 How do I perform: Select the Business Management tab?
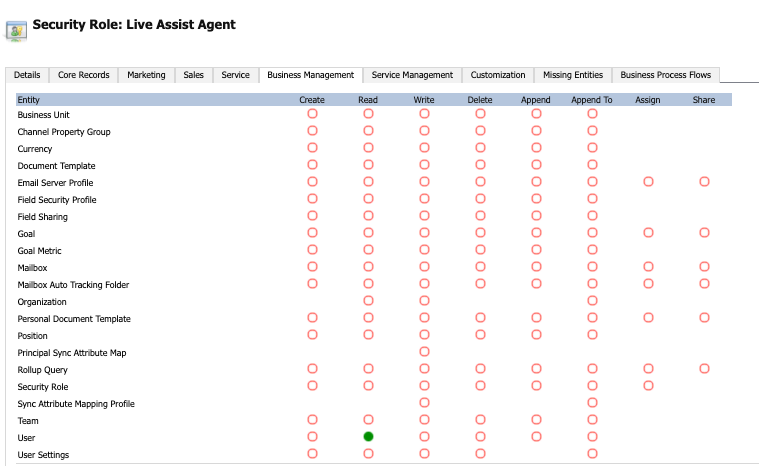(311, 75)
